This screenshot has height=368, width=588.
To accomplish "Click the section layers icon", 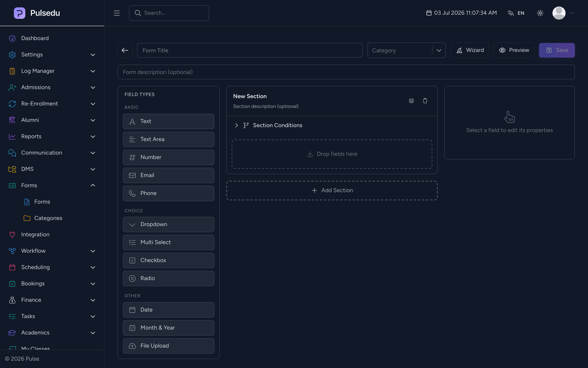I will [x=411, y=101].
